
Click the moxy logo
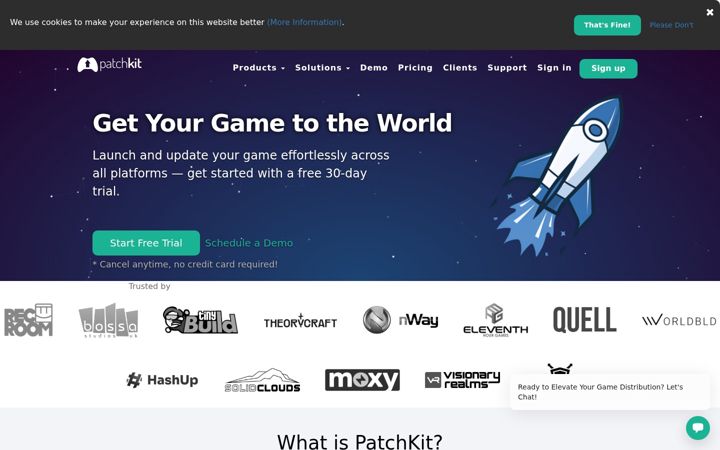[x=362, y=380]
